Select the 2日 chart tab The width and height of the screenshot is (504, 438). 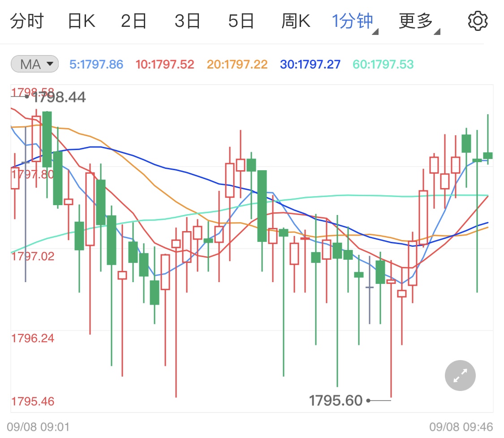(134, 21)
